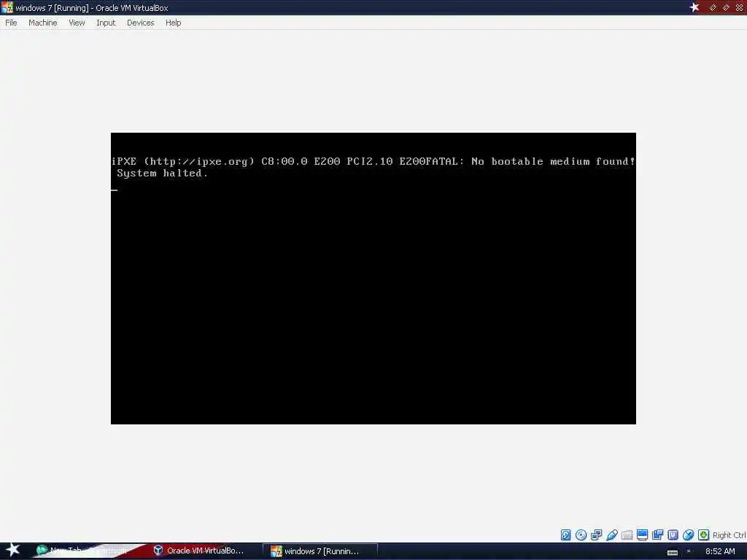Screen dimensions: 747x560
Task: Switch to New Tab browser taskbar button
Action: point(81,551)
